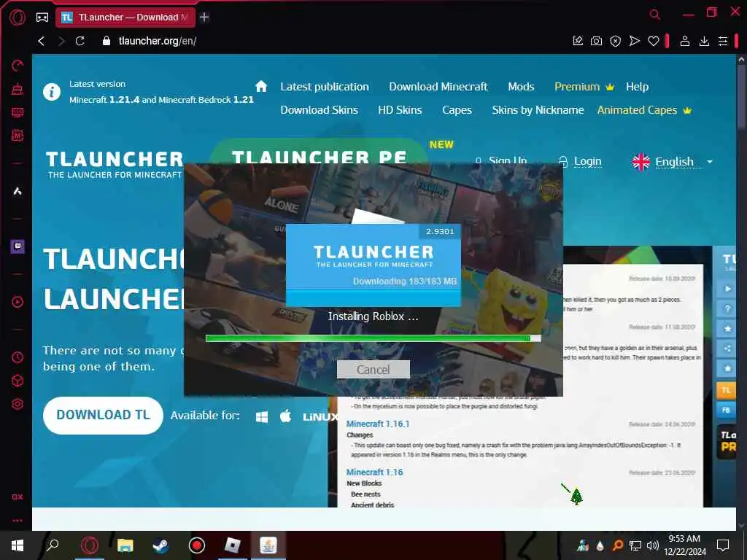Open the Player icon in sidebar

(18, 302)
